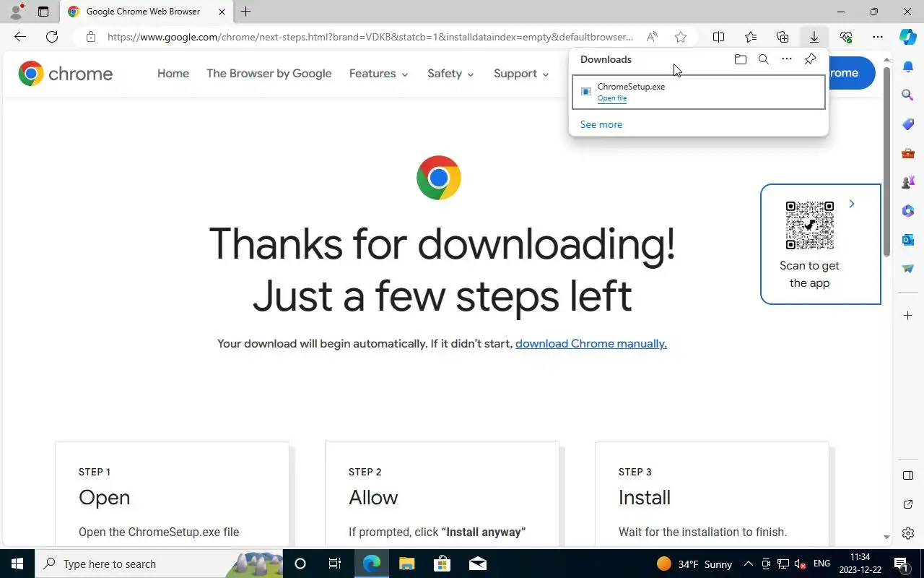Search downloads with magnifier icon
This screenshot has width=924, height=578.
pyautogui.click(x=764, y=59)
